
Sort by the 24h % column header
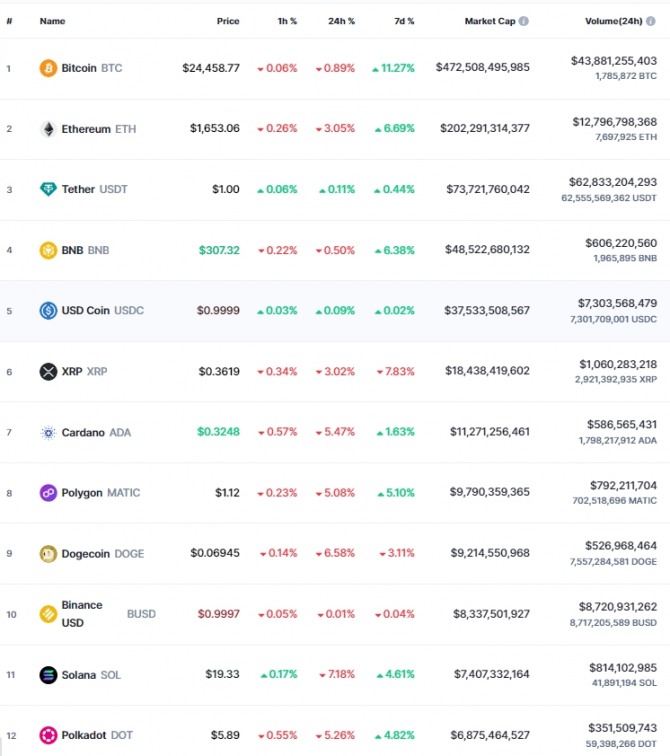[x=341, y=21]
